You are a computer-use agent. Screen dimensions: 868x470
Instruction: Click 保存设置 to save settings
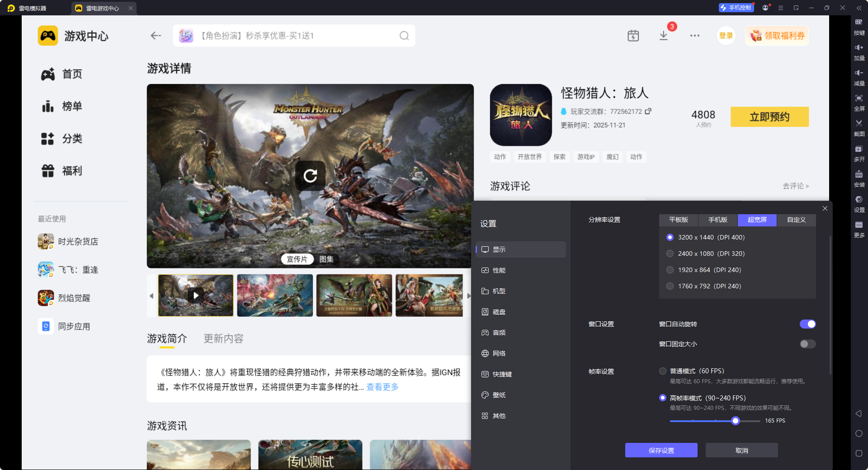(661, 450)
